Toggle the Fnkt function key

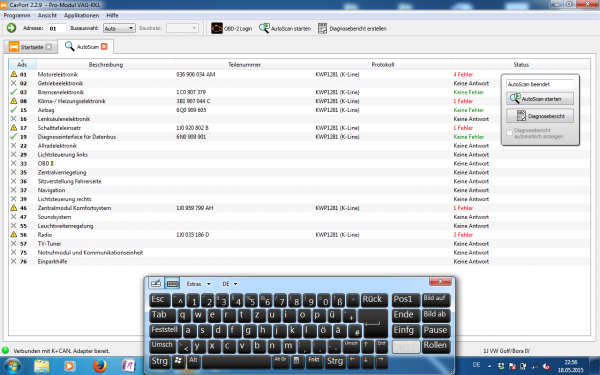[x=314, y=362]
